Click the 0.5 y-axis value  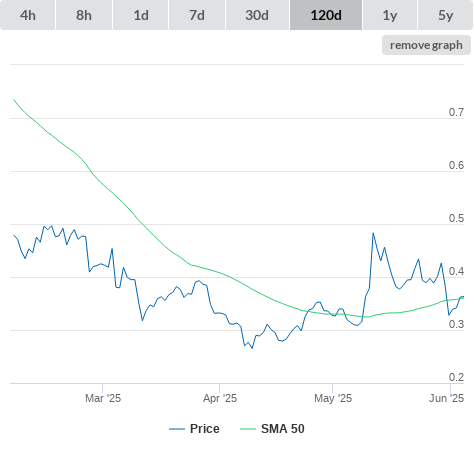[456, 218]
